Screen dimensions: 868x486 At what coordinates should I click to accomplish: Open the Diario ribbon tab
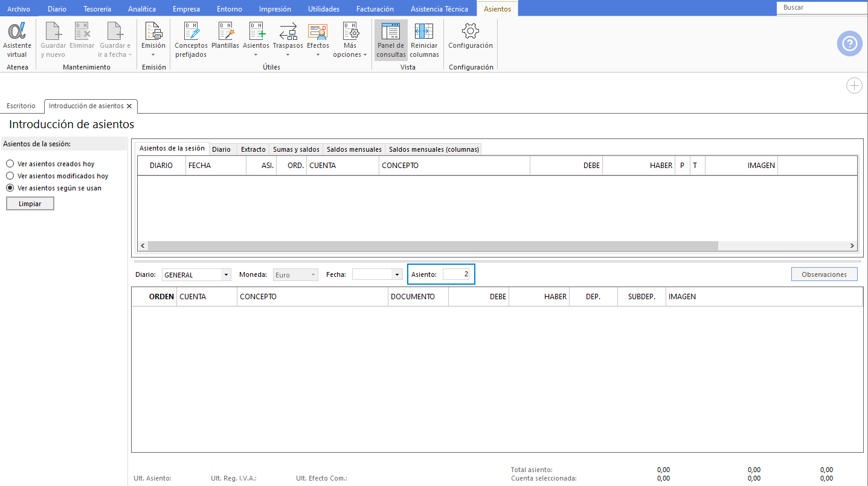click(x=57, y=9)
